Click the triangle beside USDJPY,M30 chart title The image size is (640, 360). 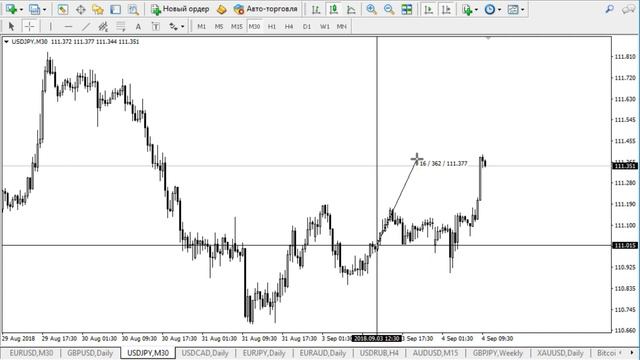click(x=6, y=42)
